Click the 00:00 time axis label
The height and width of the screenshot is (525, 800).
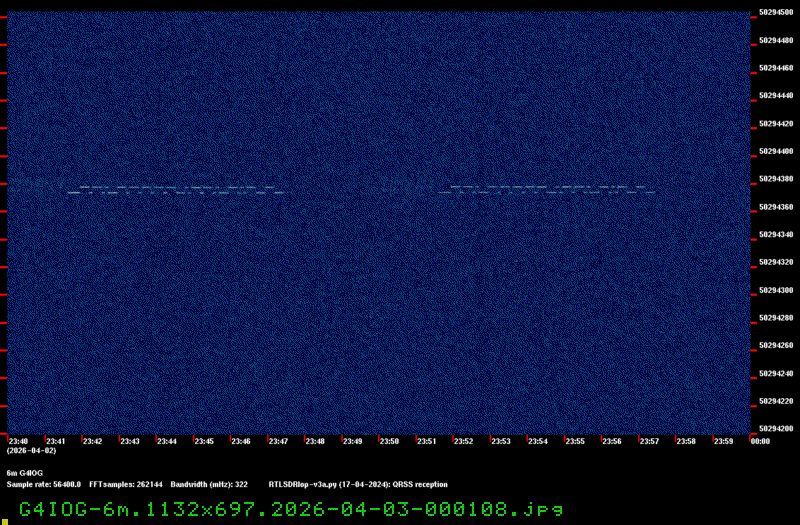pos(760,441)
